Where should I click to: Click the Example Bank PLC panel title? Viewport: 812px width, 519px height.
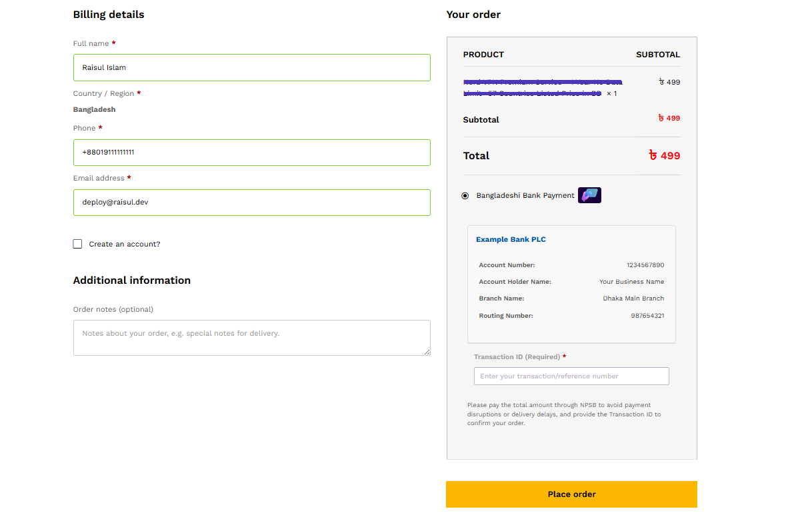pyautogui.click(x=511, y=239)
